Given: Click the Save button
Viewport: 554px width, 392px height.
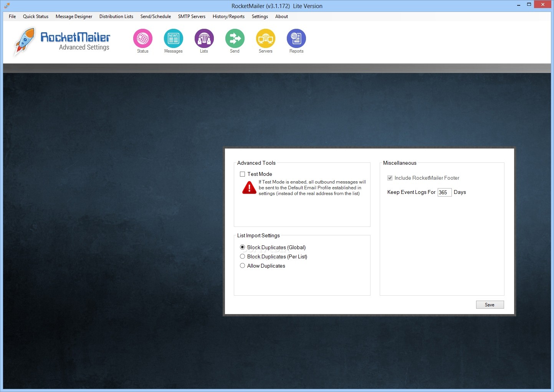Looking at the screenshot, I should (x=490, y=305).
